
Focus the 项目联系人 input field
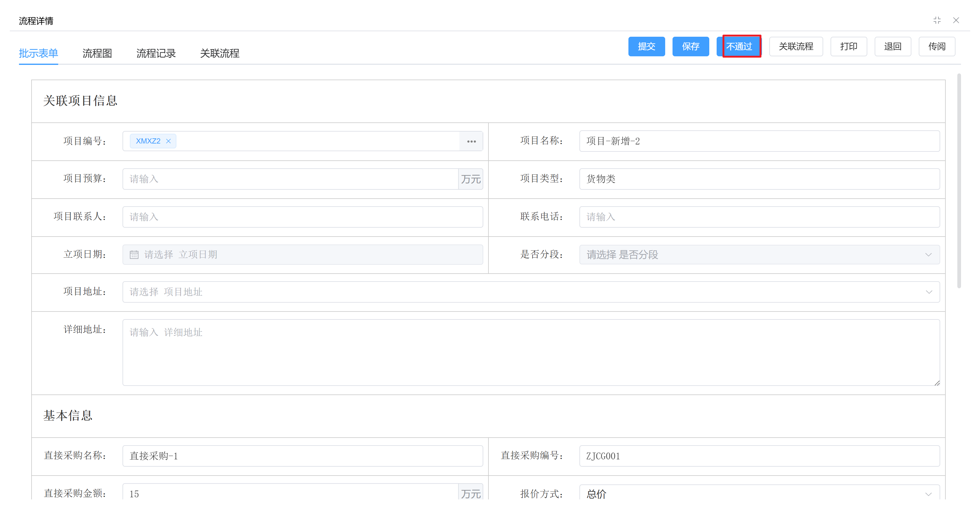pos(303,217)
